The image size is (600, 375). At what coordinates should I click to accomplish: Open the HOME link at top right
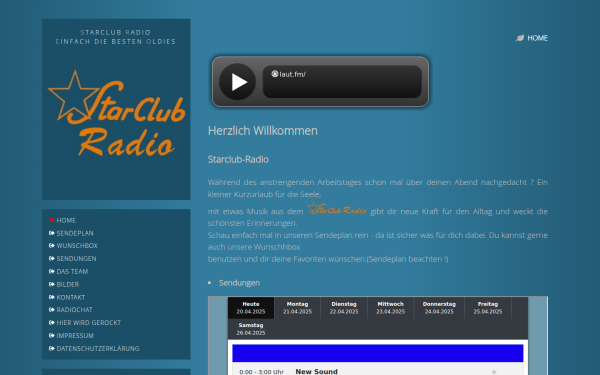click(537, 38)
